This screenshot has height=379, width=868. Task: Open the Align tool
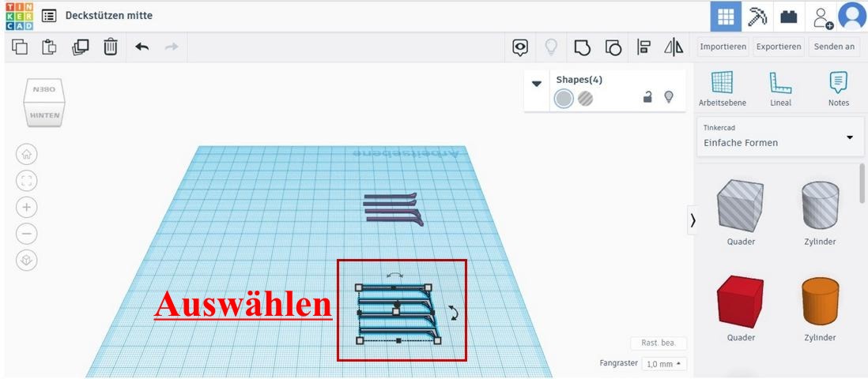[644, 47]
